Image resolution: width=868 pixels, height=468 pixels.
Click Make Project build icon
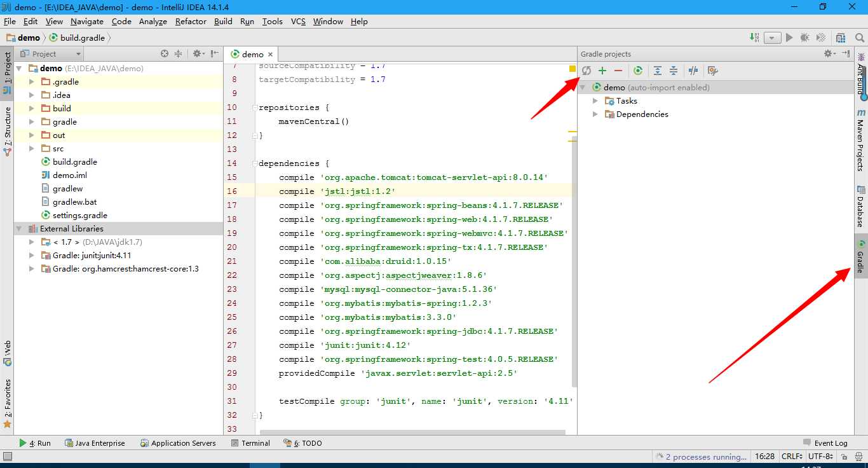tap(754, 38)
